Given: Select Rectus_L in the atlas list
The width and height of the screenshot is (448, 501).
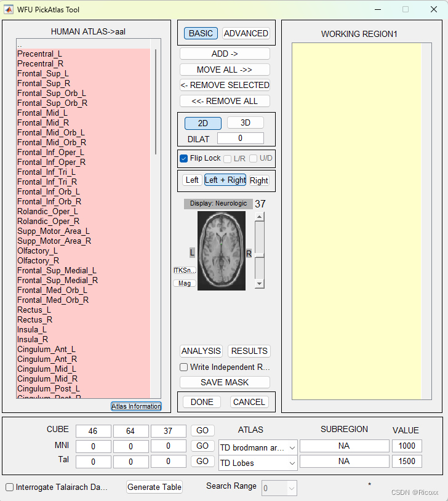Looking at the screenshot, I should (x=84, y=310).
